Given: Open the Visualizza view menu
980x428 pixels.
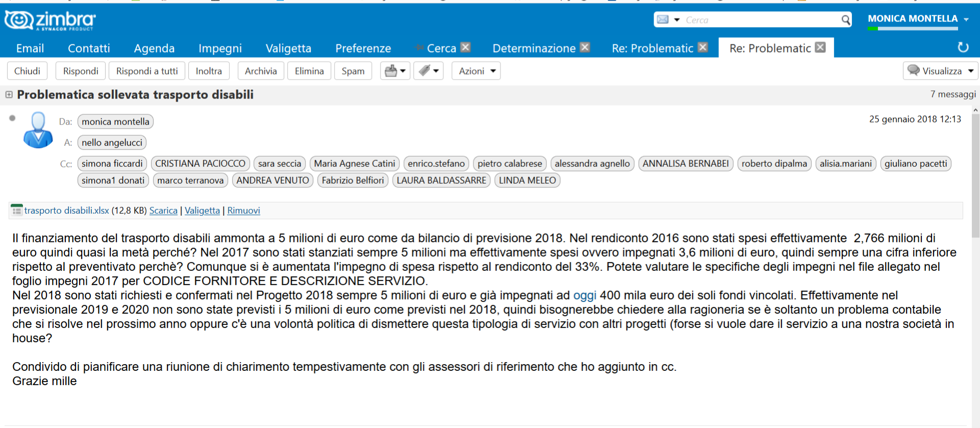Looking at the screenshot, I should (940, 71).
